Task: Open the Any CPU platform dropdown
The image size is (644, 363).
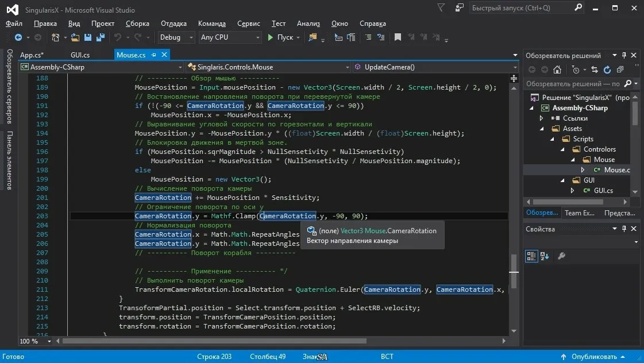Action: [x=230, y=37]
